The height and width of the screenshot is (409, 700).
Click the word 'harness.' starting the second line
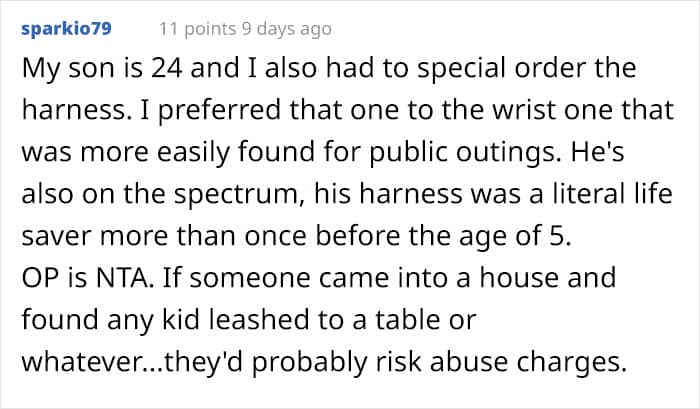click(x=77, y=109)
